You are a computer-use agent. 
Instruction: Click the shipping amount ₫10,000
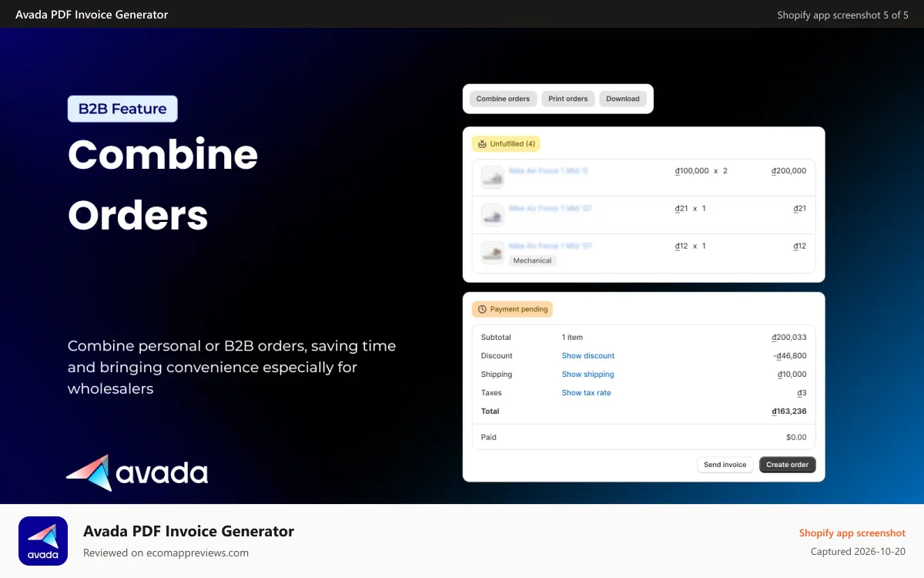[792, 375]
